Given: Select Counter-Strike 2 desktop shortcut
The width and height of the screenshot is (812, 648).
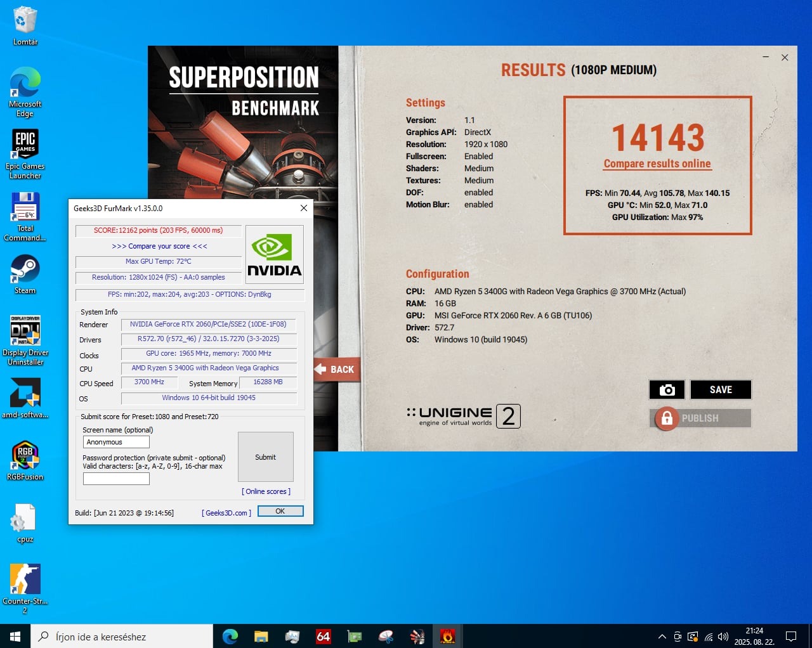Looking at the screenshot, I should pyautogui.click(x=25, y=589).
